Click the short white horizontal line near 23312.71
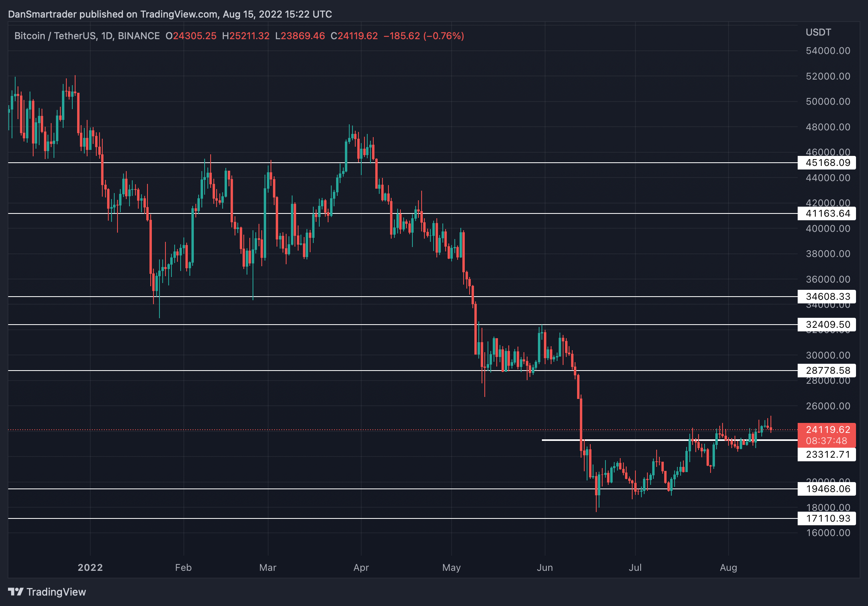The width and height of the screenshot is (868, 606). [670, 440]
